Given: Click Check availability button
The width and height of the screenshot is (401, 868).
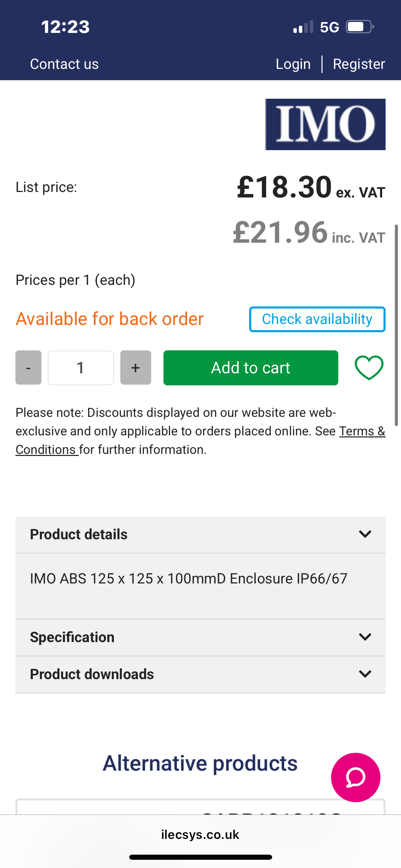Looking at the screenshot, I should 317,319.
